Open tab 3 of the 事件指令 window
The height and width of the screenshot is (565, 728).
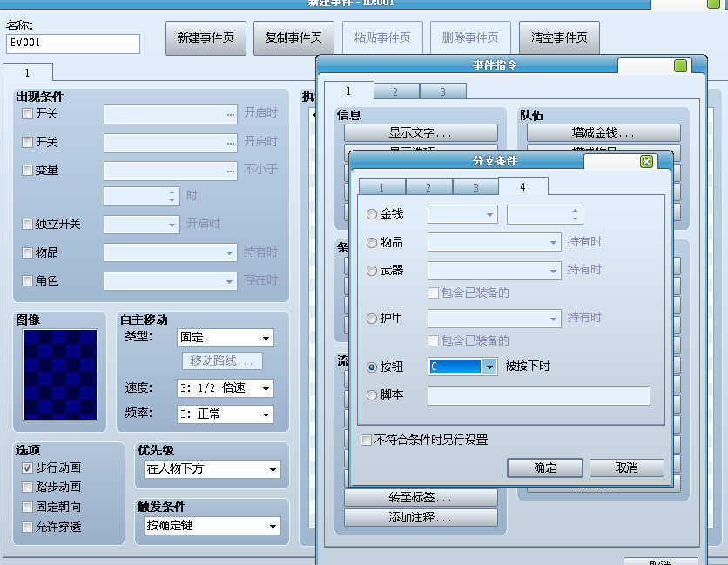coord(443,91)
